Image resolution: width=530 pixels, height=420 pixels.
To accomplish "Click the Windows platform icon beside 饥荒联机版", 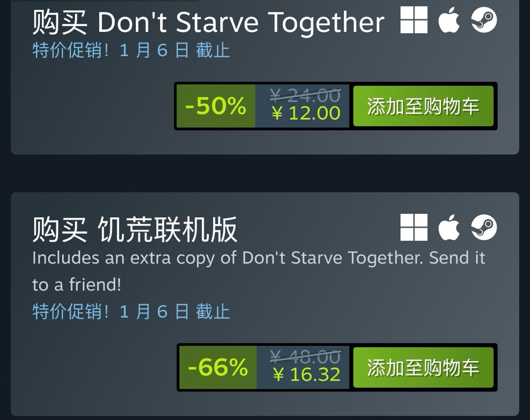I will click(x=414, y=227).
